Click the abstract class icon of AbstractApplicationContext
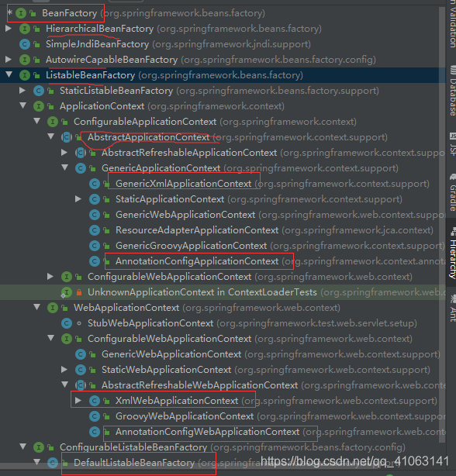Viewport: 456px width, 476px height. tap(67, 137)
